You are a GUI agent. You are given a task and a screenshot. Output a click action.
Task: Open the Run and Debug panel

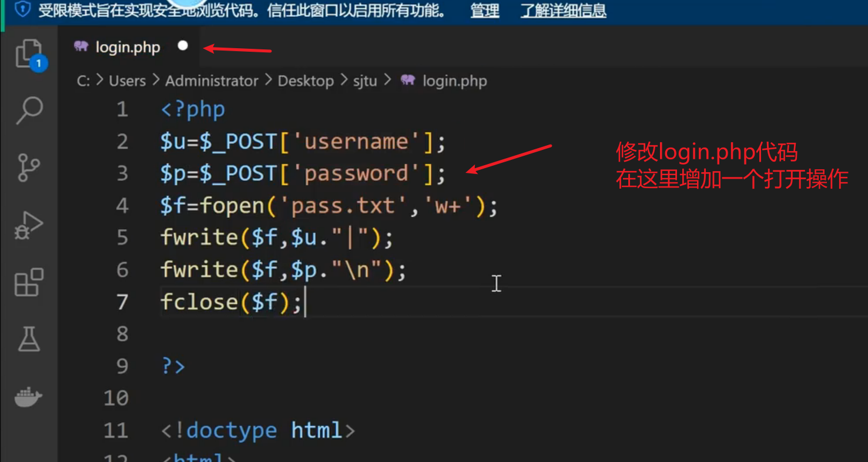(28, 225)
